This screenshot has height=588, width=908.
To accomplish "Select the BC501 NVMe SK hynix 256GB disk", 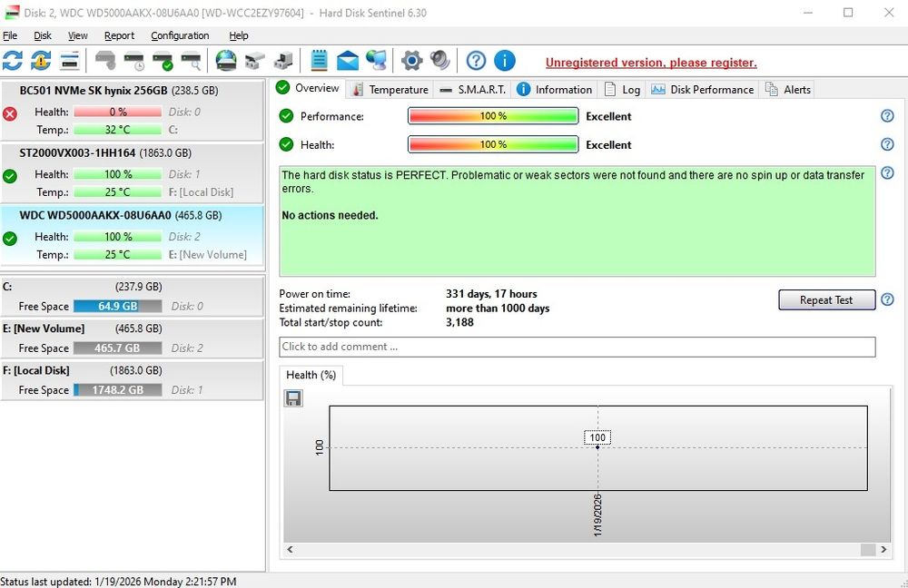I will (132, 110).
